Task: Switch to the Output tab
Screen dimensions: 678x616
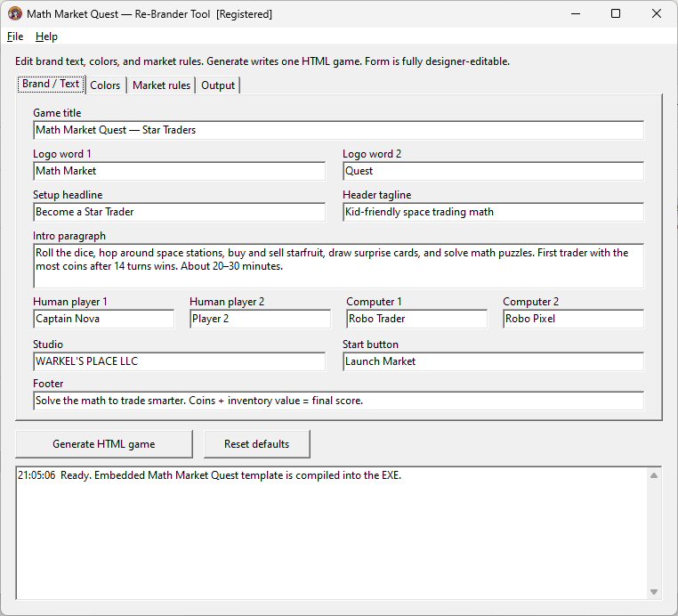Action: point(218,85)
